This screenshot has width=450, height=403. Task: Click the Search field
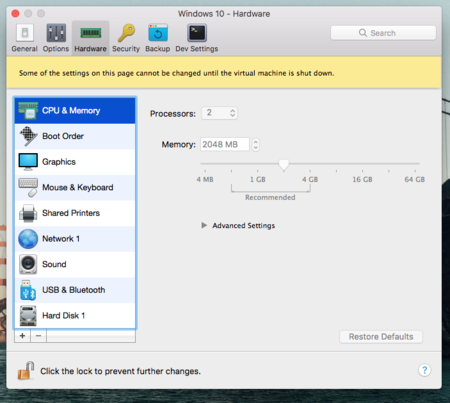pyautogui.click(x=383, y=33)
